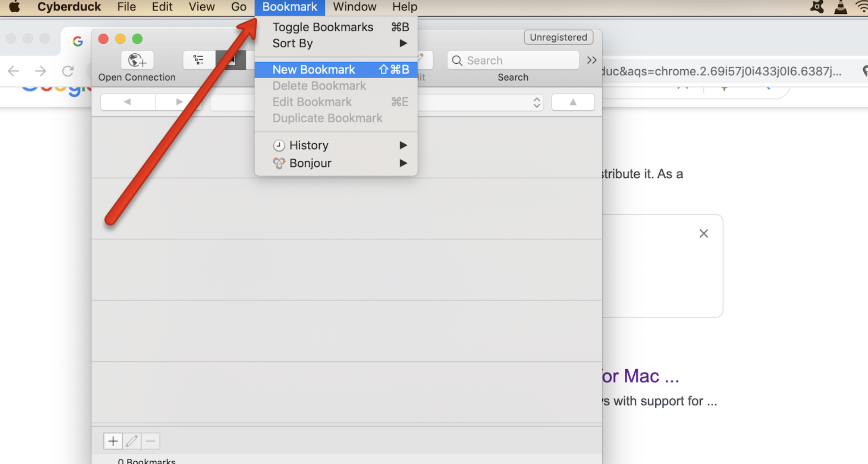Expand the History submenu
This screenshot has height=464, width=868.
(x=336, y=145)
